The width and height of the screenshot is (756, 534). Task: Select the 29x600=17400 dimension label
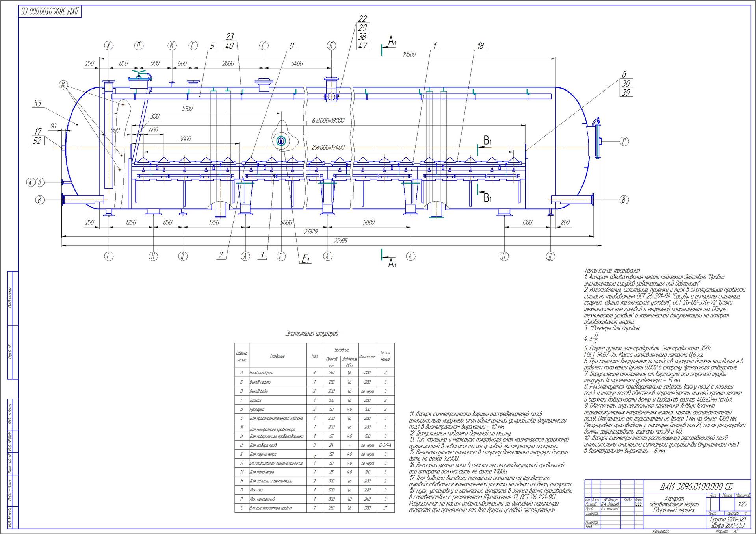pos(328,147)
